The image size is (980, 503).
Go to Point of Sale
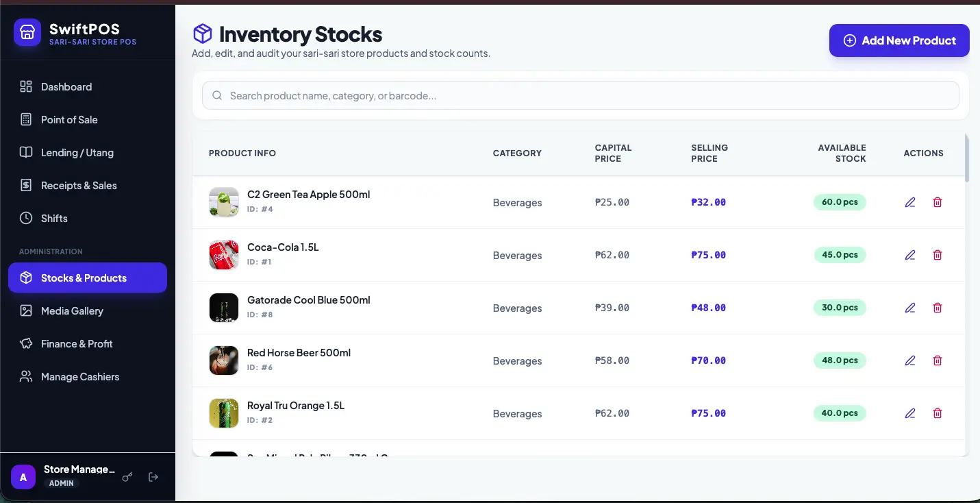[x=88, y=120]
